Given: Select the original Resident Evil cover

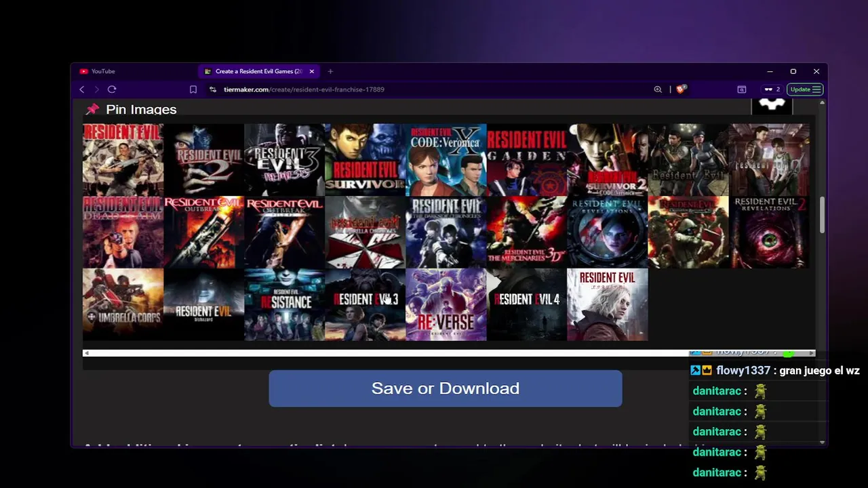Looking at the screenshot, I should point(123,160).
